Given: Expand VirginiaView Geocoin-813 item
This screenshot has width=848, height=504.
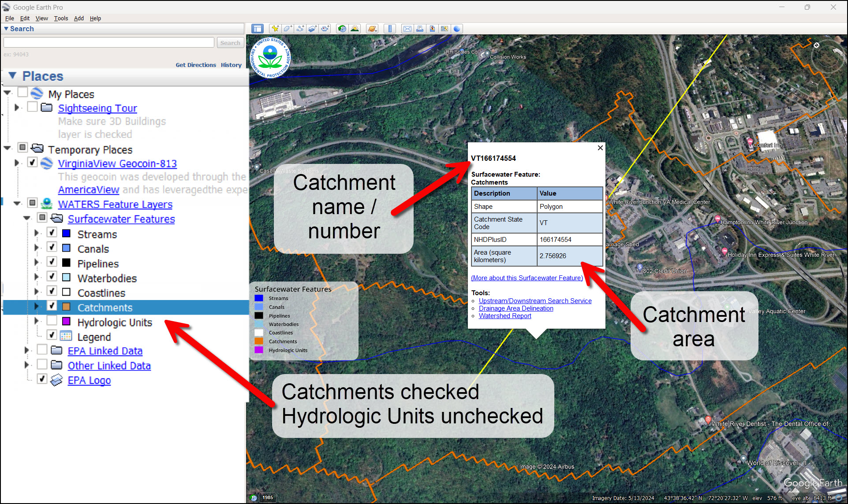Looking at the screenshot, I should tap(17, 163).
